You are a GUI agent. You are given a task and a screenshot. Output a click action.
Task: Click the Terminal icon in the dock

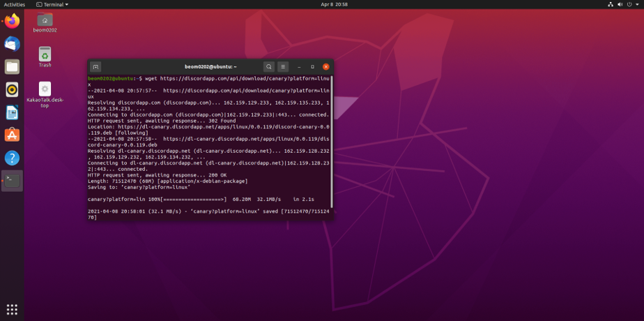tap(12, 181)
